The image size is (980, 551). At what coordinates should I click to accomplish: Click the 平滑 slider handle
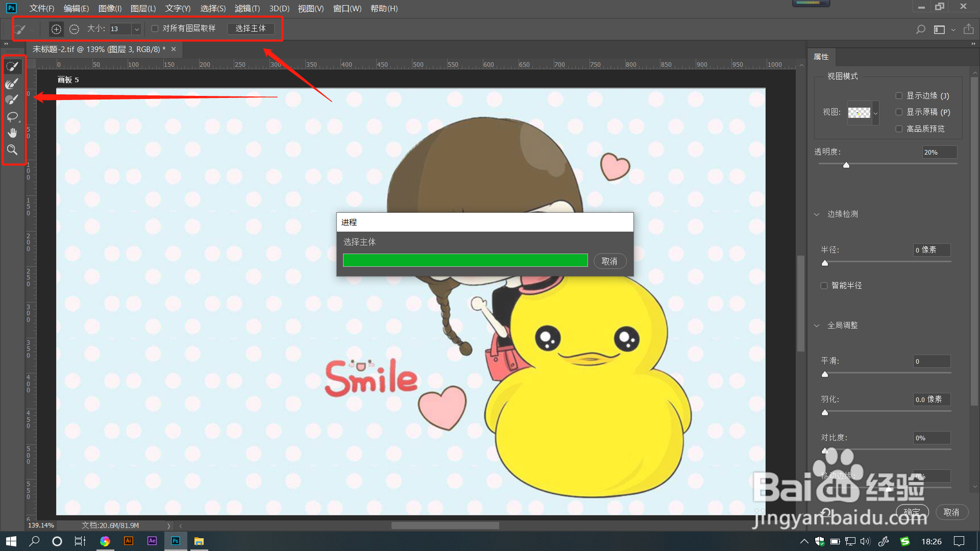[x=825, y=374]
